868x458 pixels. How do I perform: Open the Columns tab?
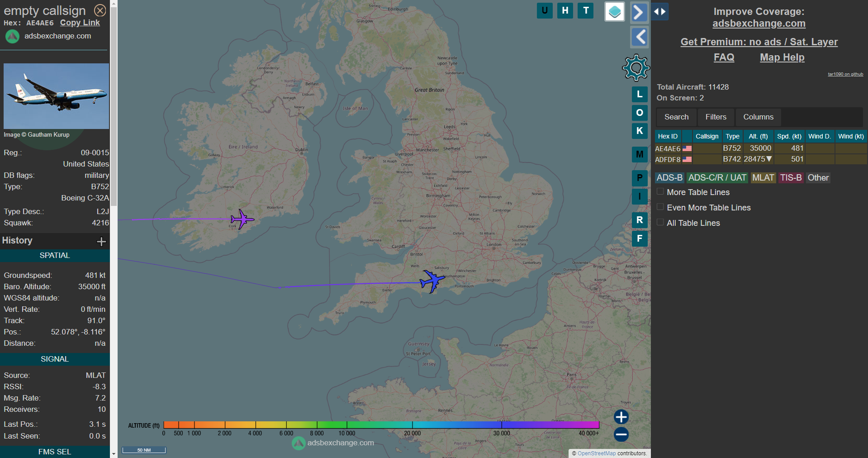point(758,117)
